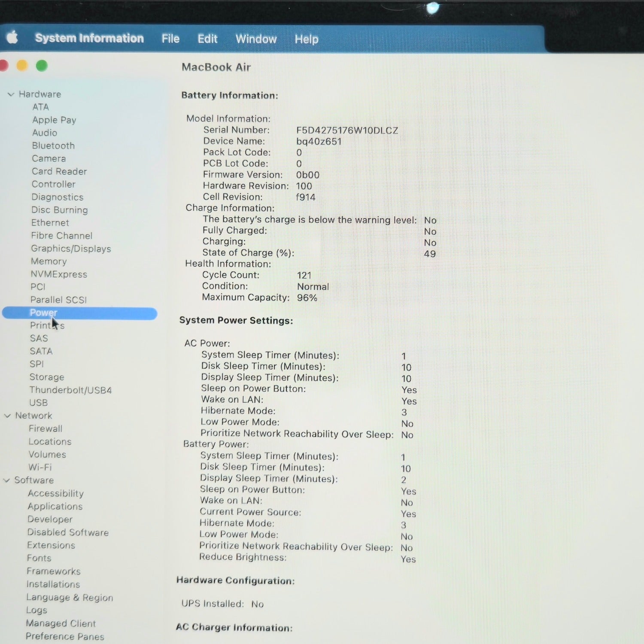Image resolution: width=644 pixels, height=644 pixels.
Task: Select Developer under Software
Action: [50, 519]
